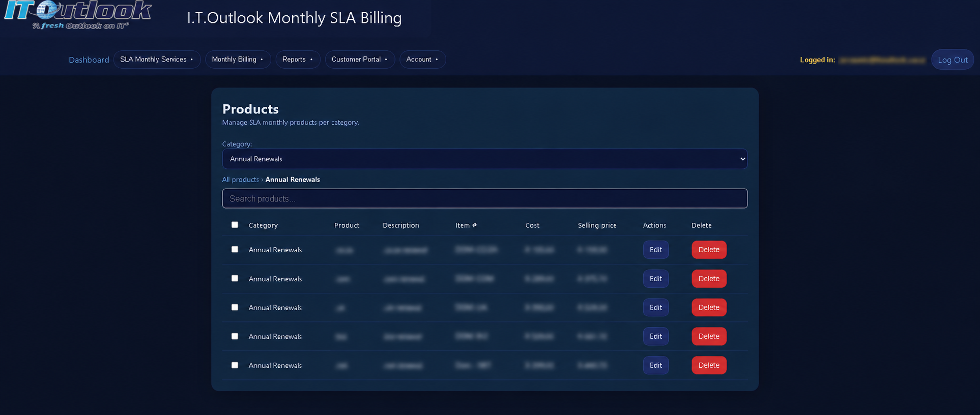
Task: Click the Cost column header
Action: click(x=532, y=225)
